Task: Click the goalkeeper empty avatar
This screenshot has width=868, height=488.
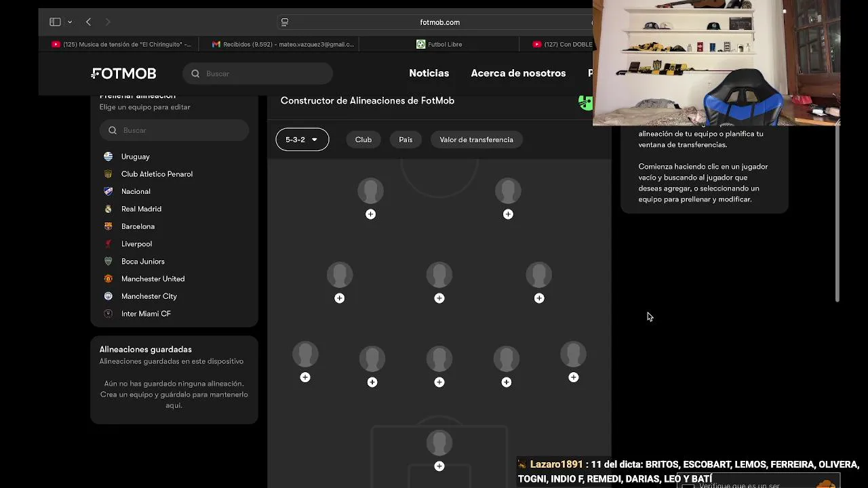Action: point(439,443)
